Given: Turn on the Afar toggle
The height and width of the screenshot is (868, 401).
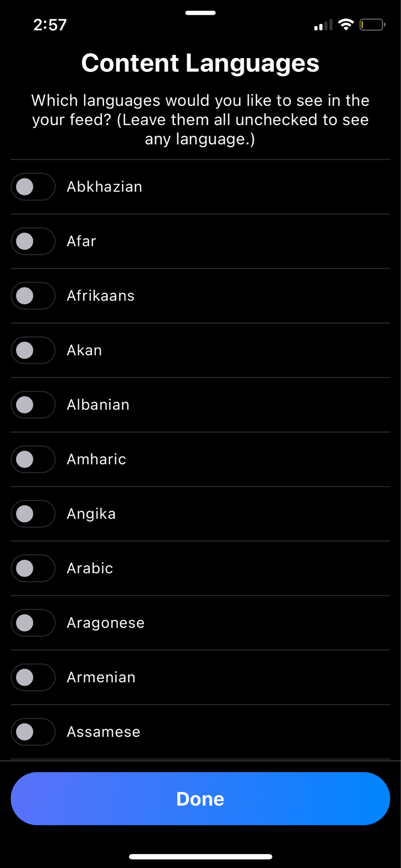Looking at the screenshot, I should coord(33,241).
